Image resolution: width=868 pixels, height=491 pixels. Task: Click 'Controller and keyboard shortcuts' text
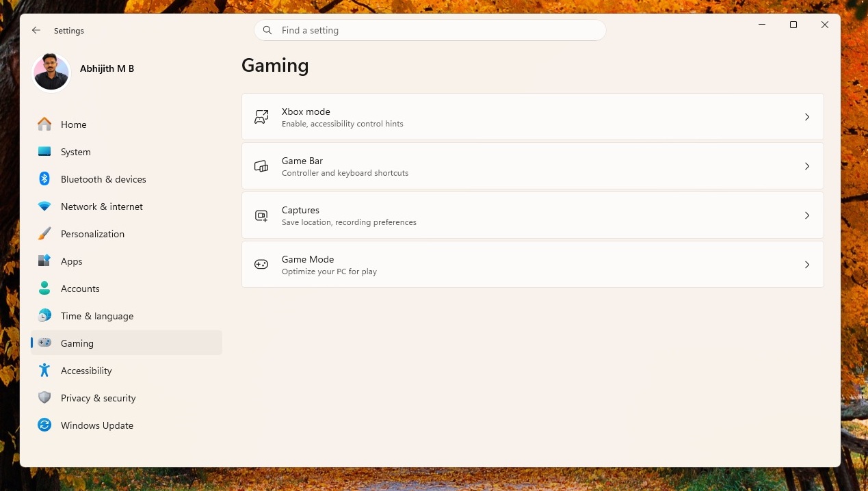click(x=345, y=173)
